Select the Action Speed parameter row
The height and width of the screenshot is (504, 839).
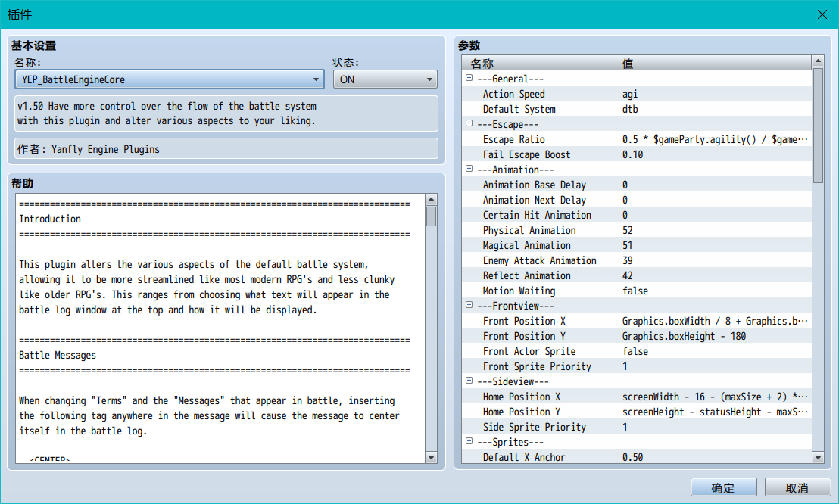[x=637, y=94]
